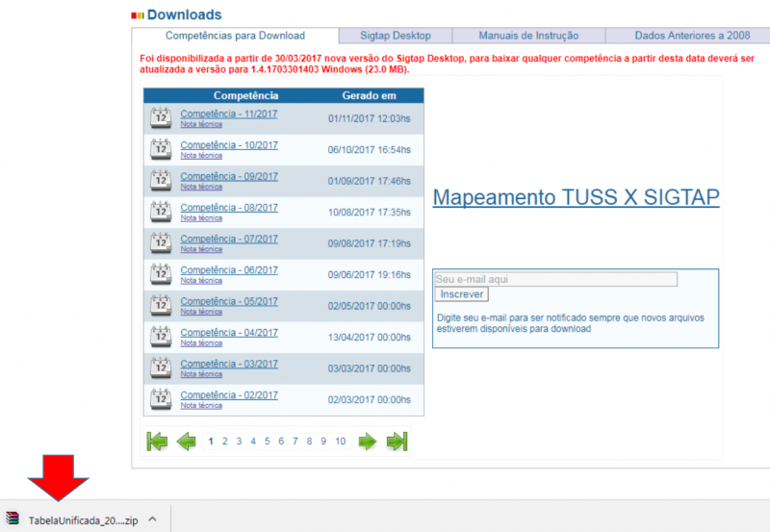
Task: Click the Seu e-mail aqui field
Action: point(556,279)
